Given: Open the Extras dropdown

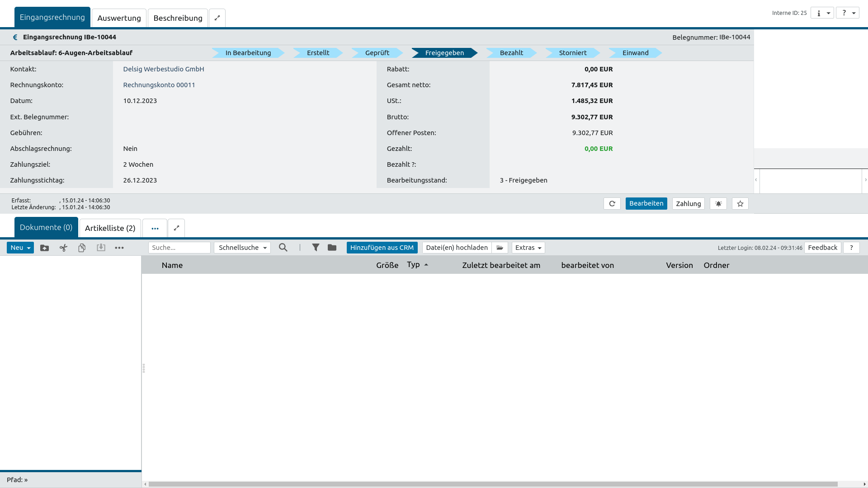Looking at the screenshot, I should 528,248.
